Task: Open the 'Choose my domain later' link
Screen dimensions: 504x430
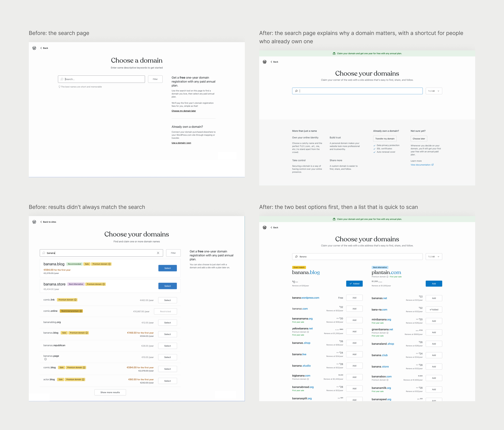Action: [184, 111]
